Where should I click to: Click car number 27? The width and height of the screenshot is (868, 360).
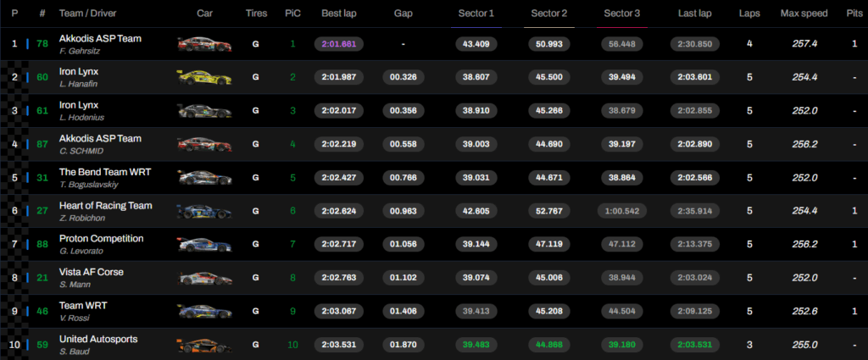(x=42, y=210)
